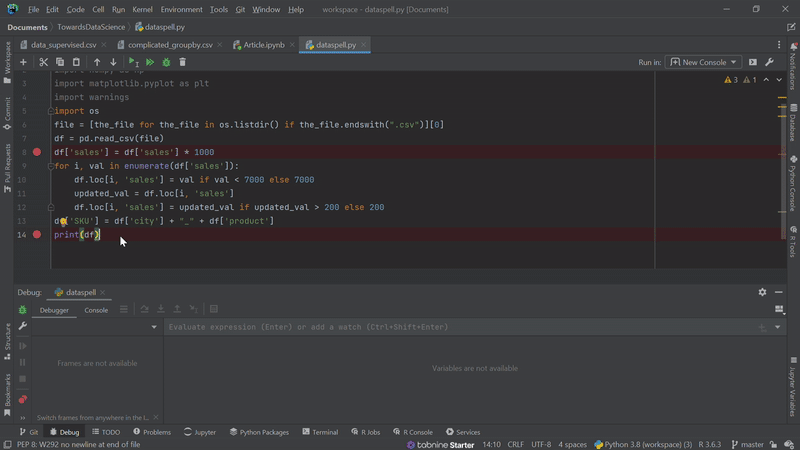The height and width of the screenshot is (450, 800).
Task: Click the Cut scissors icon in editor toolbar
Action: click(44, 62)
